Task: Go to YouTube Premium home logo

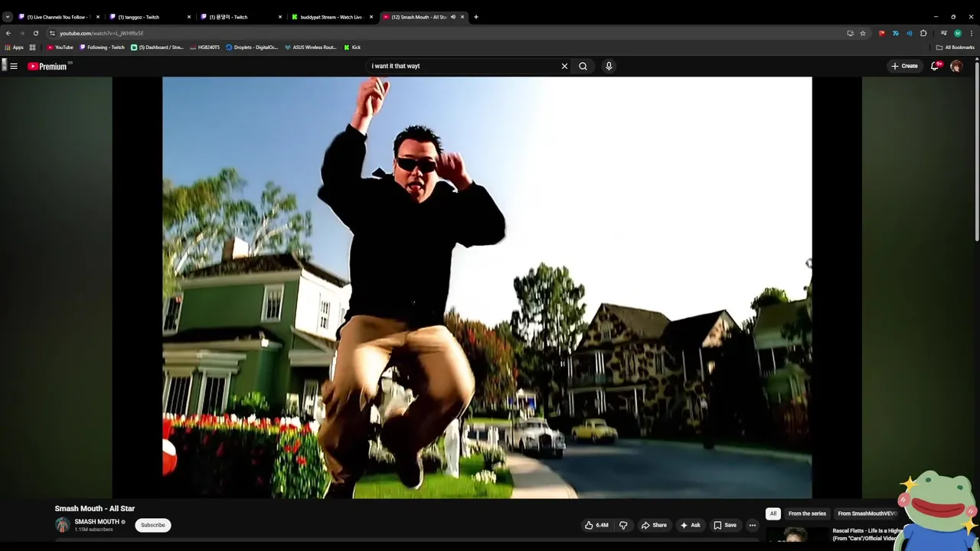Action: click(49, 67)
